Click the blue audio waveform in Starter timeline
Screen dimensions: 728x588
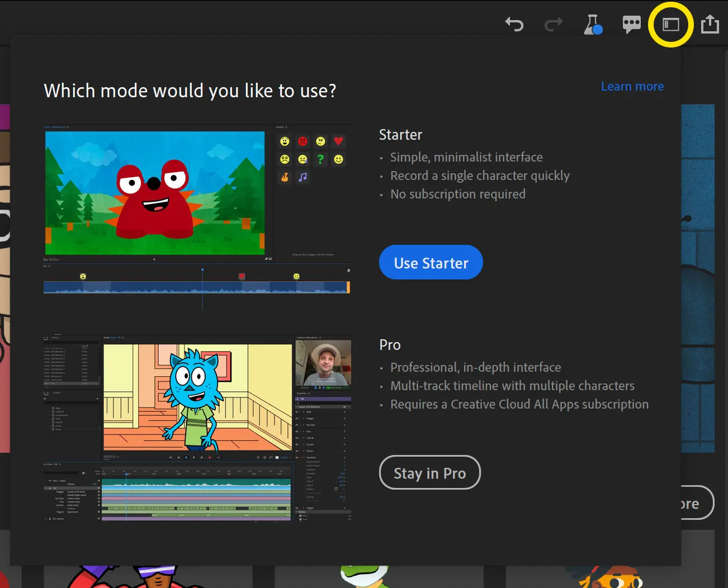click(x=196, y=287)
